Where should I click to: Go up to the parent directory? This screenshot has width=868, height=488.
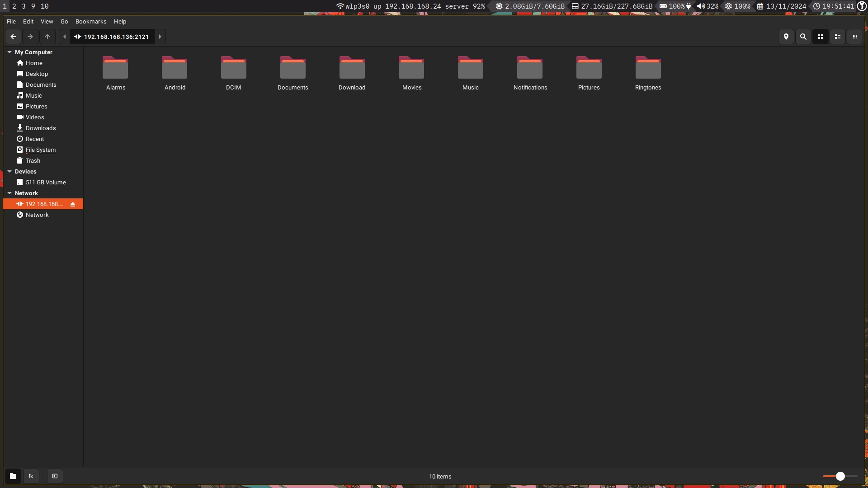(x=47, y=37)
